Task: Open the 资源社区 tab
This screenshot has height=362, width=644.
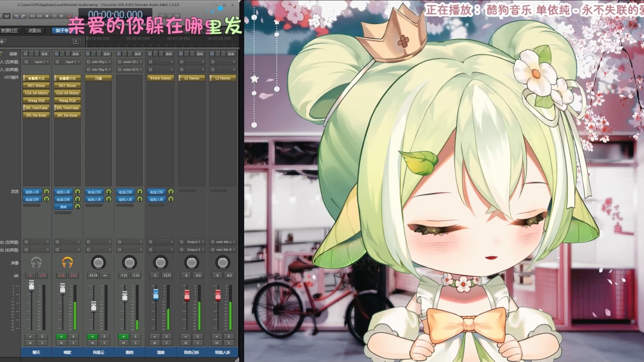Action: pos(10,31)
